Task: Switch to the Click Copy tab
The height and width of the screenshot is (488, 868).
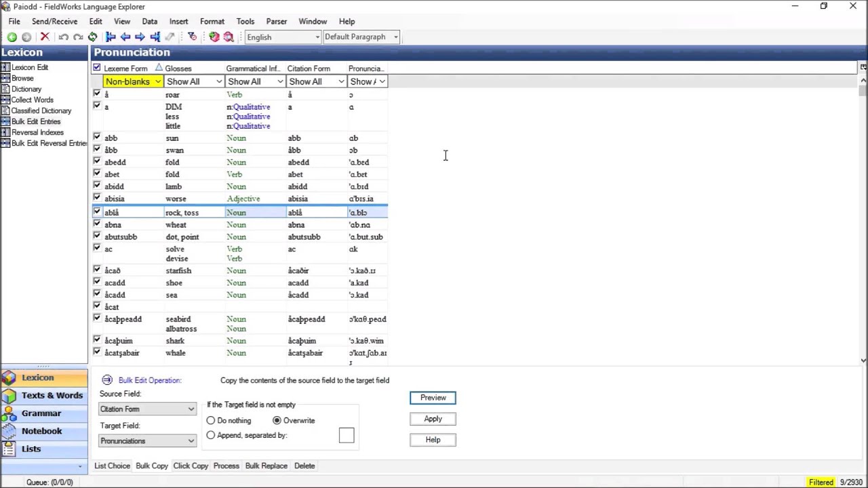Action: pyautogui.click(x=191, y=466)
